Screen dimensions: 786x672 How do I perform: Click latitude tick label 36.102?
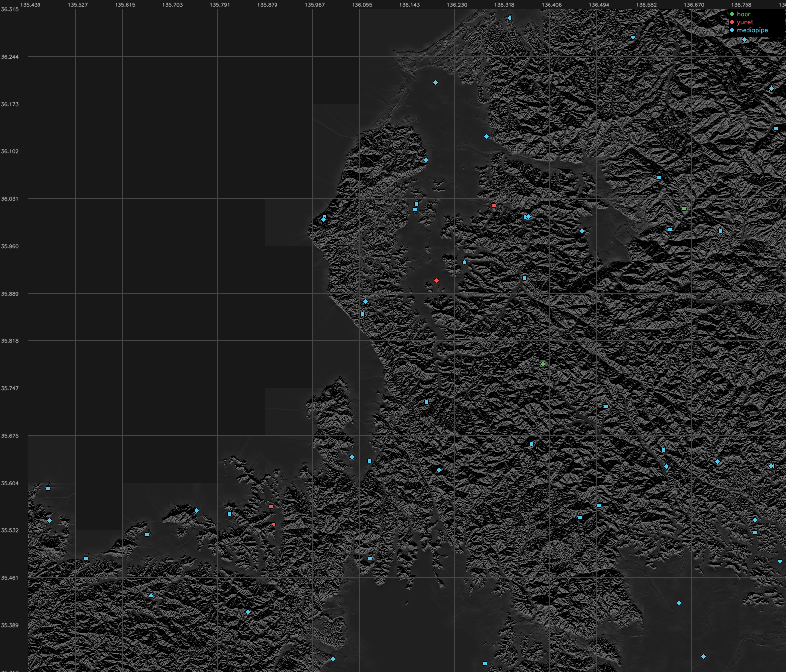tap(10, 151)
